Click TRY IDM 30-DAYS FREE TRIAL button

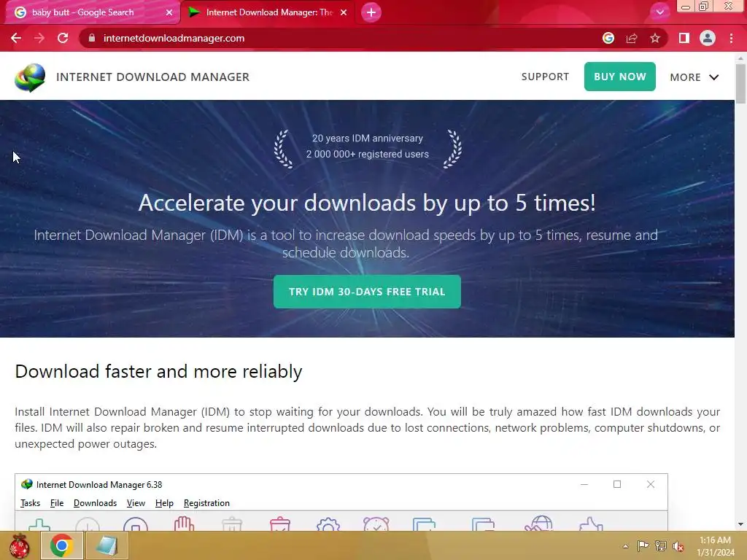click(x=367, y=292)
